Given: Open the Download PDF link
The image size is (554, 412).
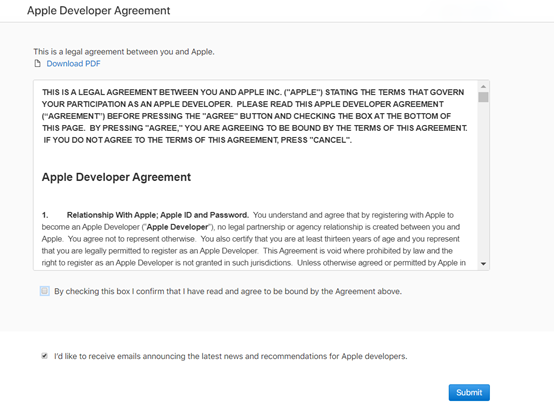Looking at the screenshot, I should point(73,64).
